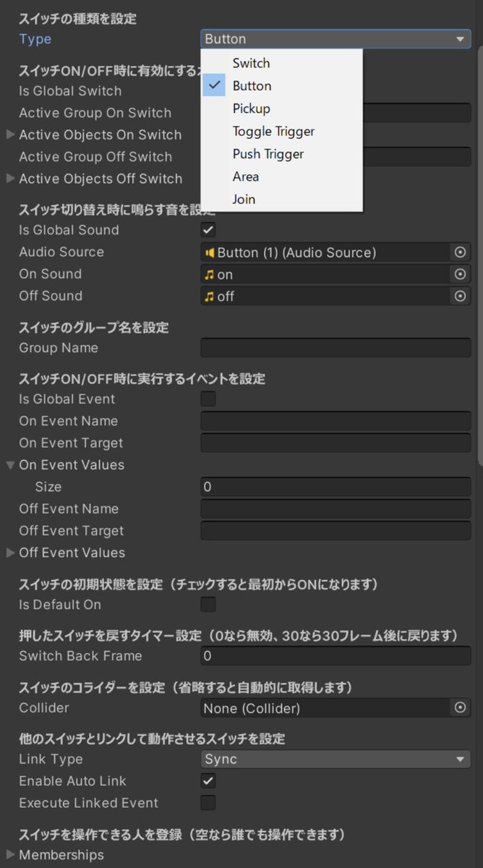This screenshot has width=483, height=868.
Task: Open the Off Sound object picker
Action: point(459,296)
